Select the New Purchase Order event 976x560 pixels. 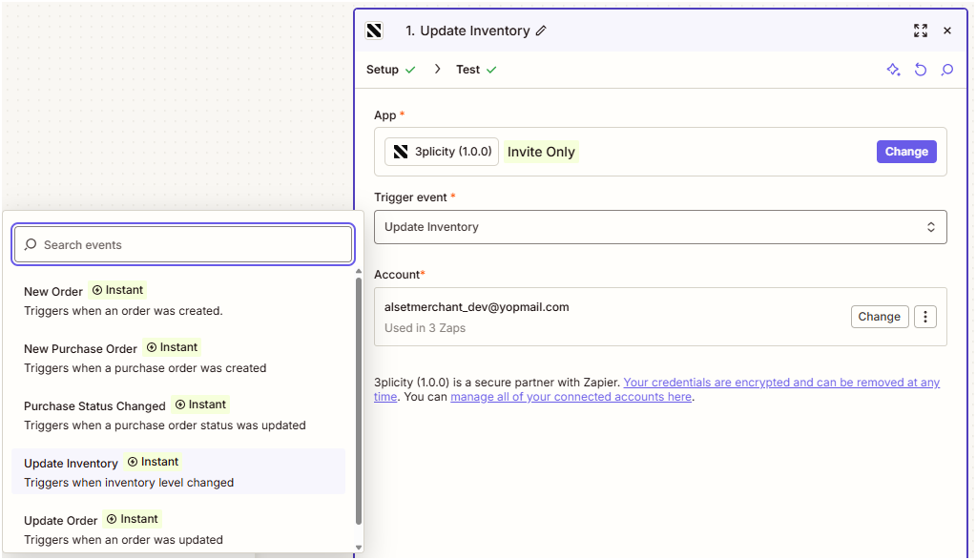point(178,358)
